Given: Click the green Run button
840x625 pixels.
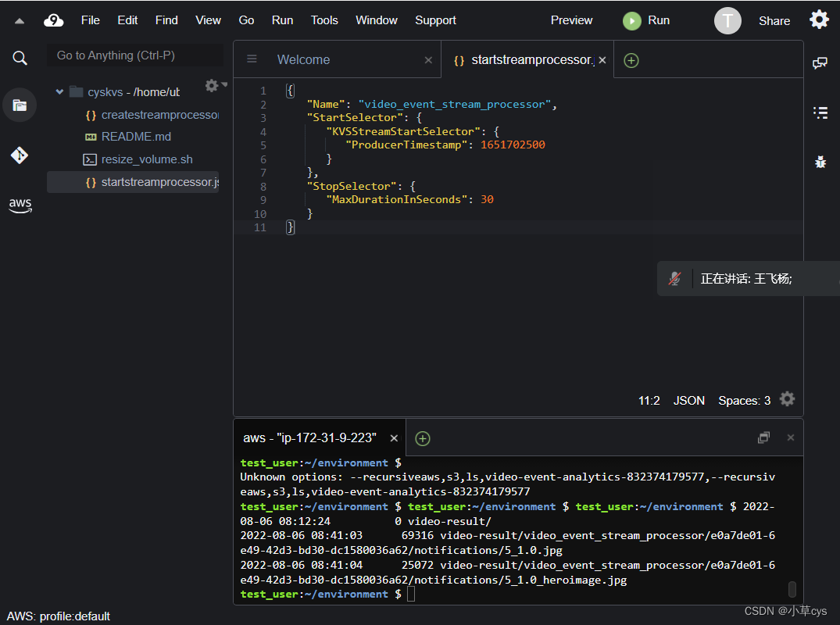Looking at the screenshot, I should click(647, 21).
